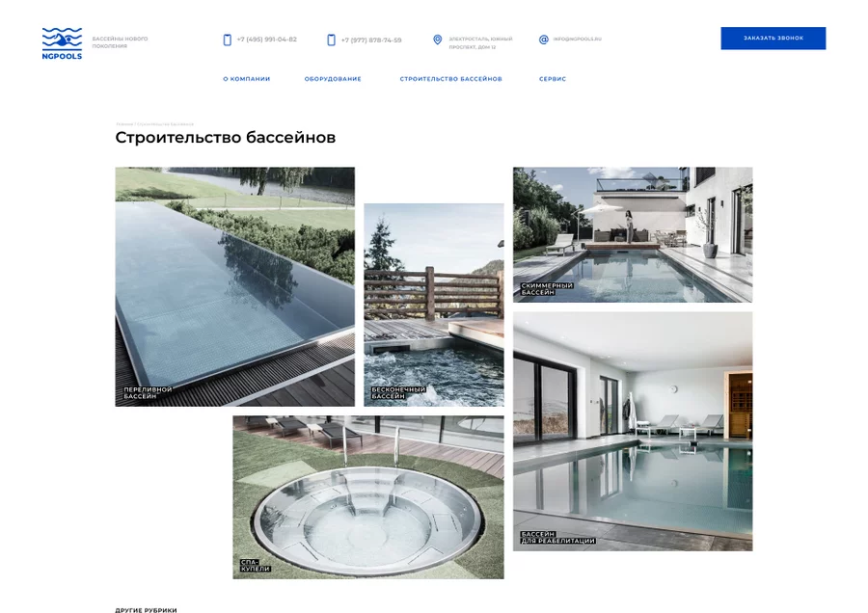
Task: Open the Бассейн для реабилитации tile
Action: click(x=632, y=431)
